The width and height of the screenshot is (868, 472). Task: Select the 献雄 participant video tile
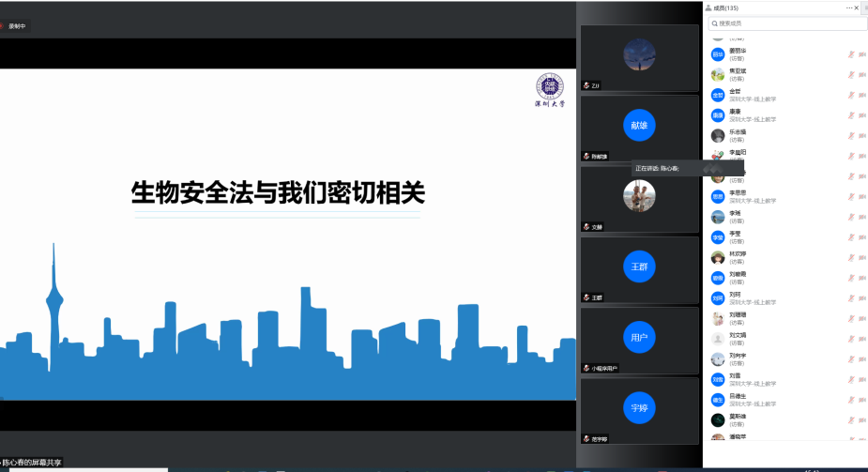coord(639,127)
